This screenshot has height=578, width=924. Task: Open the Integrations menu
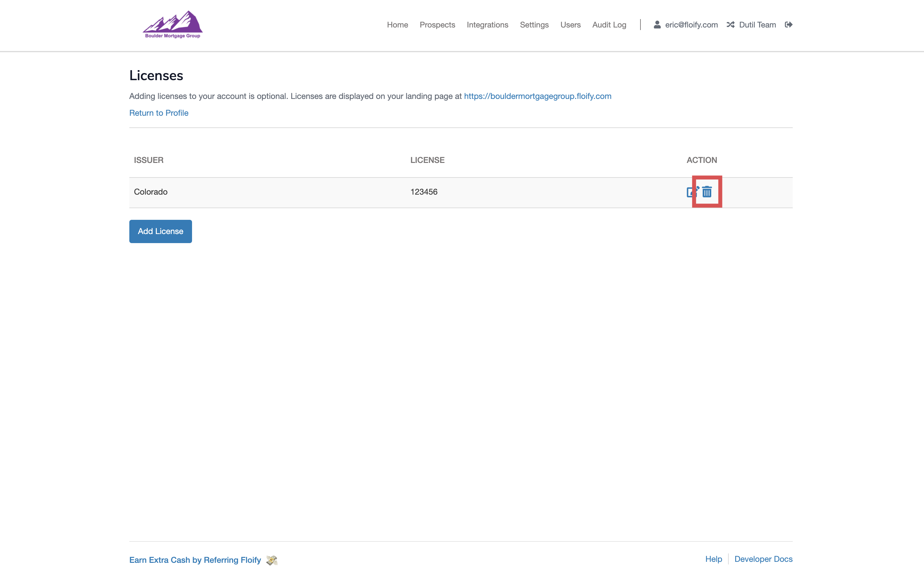point(488,25)
